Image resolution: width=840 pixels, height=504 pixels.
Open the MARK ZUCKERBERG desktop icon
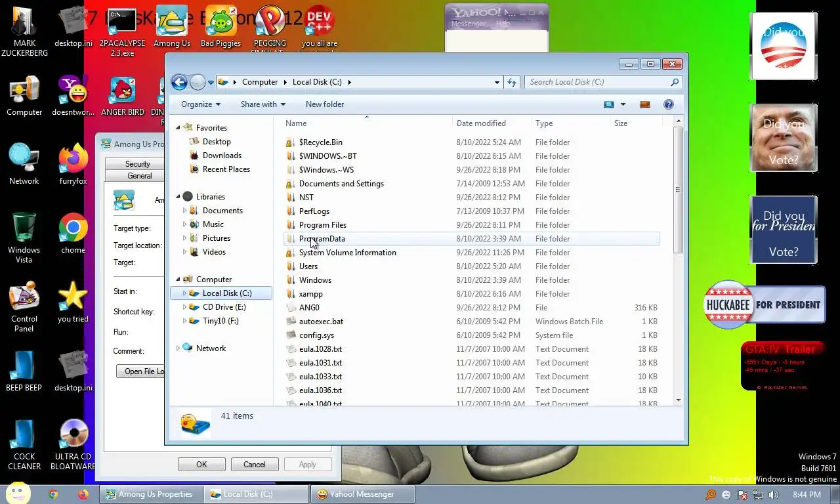pyautogui.click(x=24, y=31)
